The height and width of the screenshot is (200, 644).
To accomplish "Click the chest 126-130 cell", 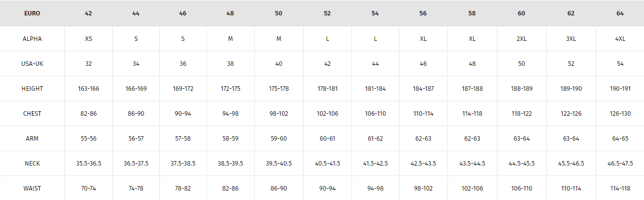I will click(x=620, y=114).
